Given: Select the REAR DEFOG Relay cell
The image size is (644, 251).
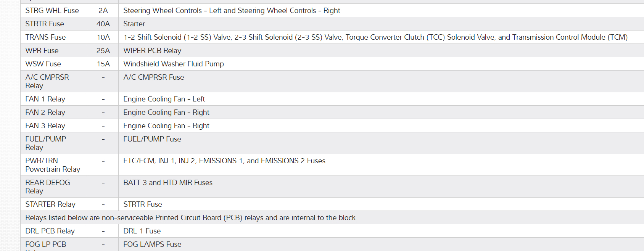Looking at the screenshot, I should (48, 187).
